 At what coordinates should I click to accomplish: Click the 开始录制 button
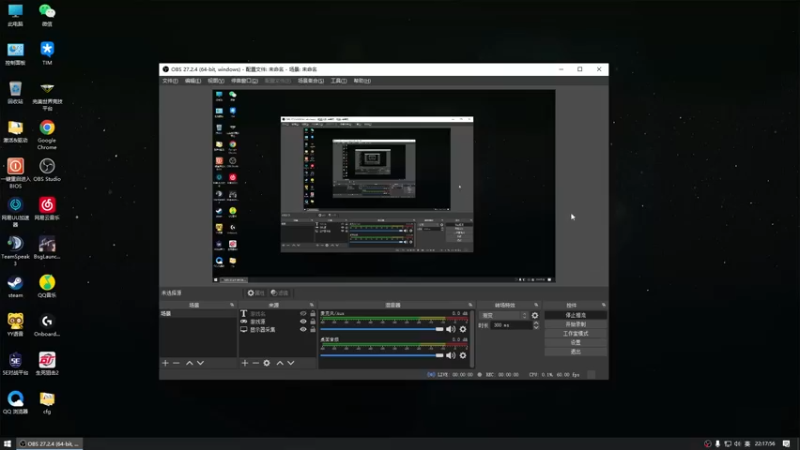pos(576,324)
